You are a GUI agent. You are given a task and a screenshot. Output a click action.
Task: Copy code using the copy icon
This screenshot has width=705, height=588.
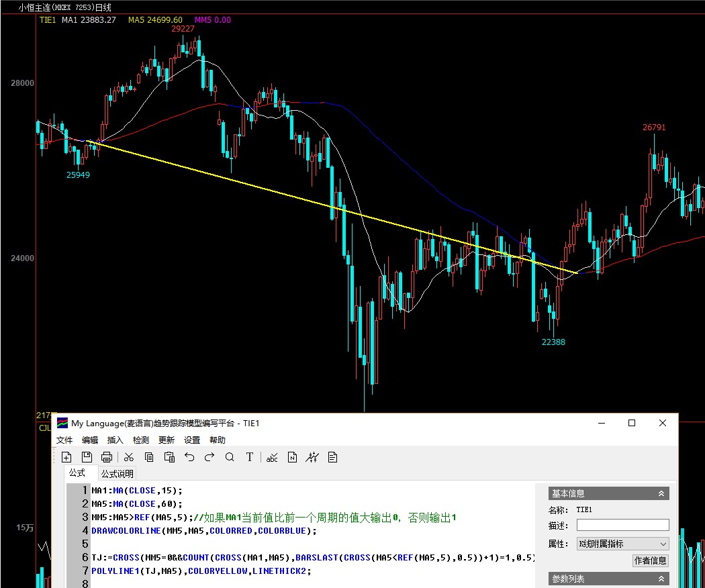[149, 457]
